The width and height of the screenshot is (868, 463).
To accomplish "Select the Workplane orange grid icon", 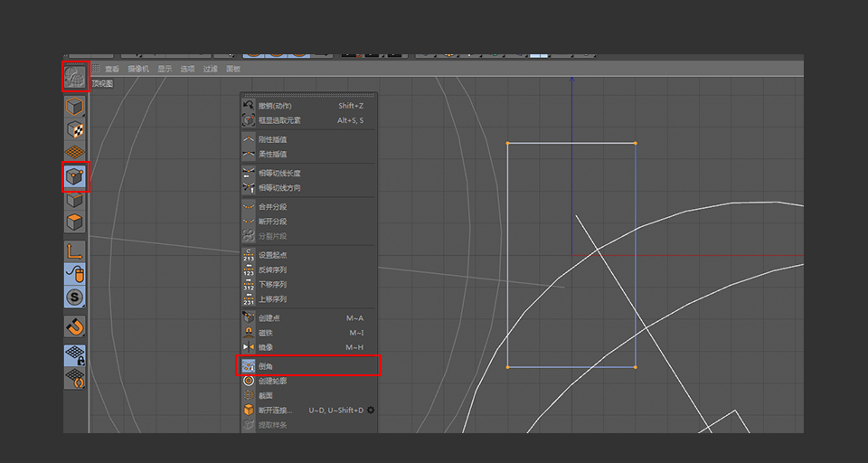I will point(76,152).
